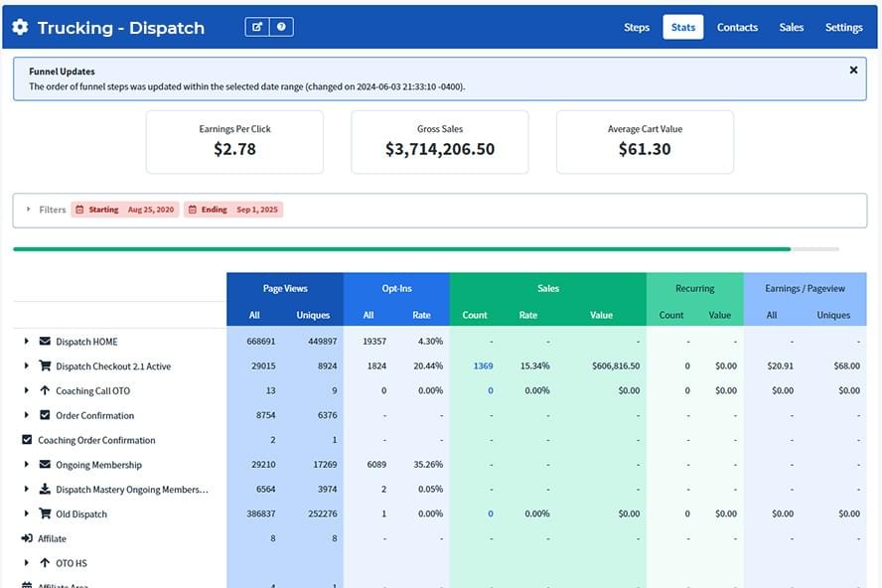The image size is (882, 588).
Task: Click cart icon for Dispatch Checkout 2.1 Active
Action: (x=45, y=367)
